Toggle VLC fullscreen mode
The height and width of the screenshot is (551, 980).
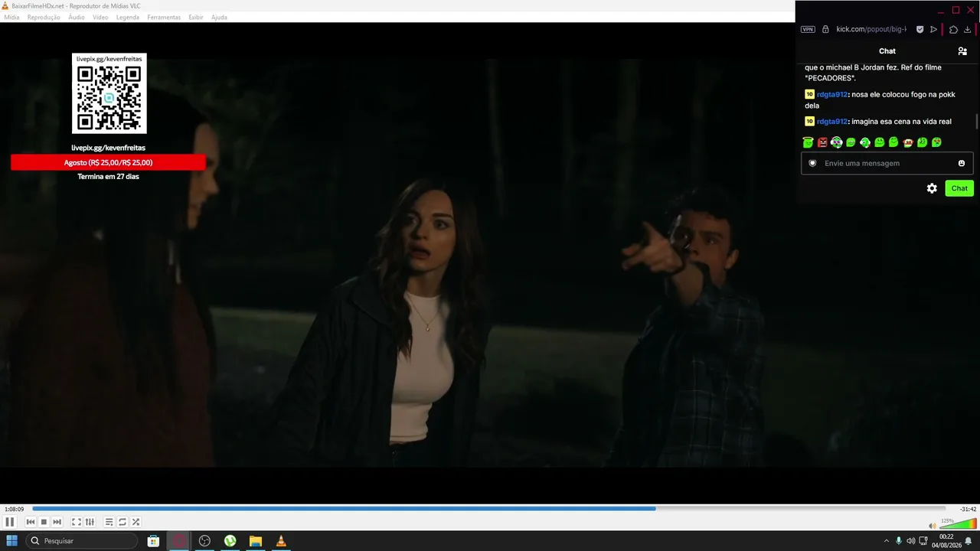(x=77, y=522)
